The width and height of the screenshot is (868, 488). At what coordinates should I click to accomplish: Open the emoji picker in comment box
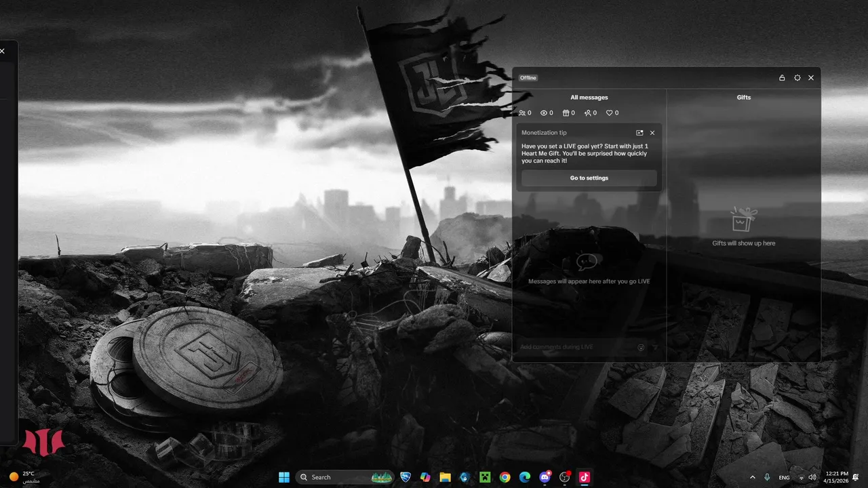pyautogui.click(x=642, y=347)
